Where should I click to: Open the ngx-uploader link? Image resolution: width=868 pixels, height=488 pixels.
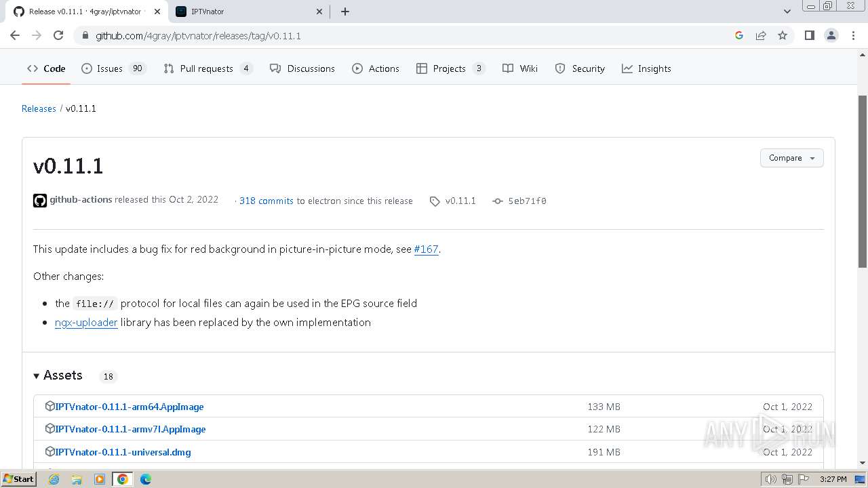86,323
